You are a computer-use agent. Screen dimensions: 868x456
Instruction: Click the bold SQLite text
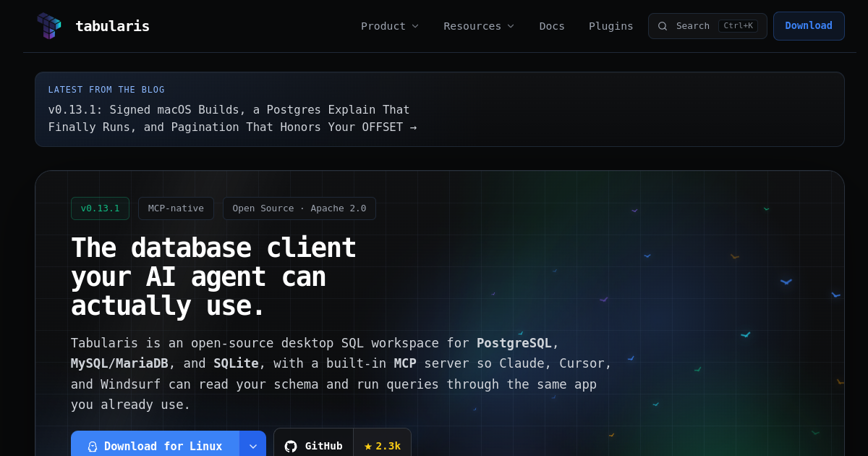pos(236,363)
